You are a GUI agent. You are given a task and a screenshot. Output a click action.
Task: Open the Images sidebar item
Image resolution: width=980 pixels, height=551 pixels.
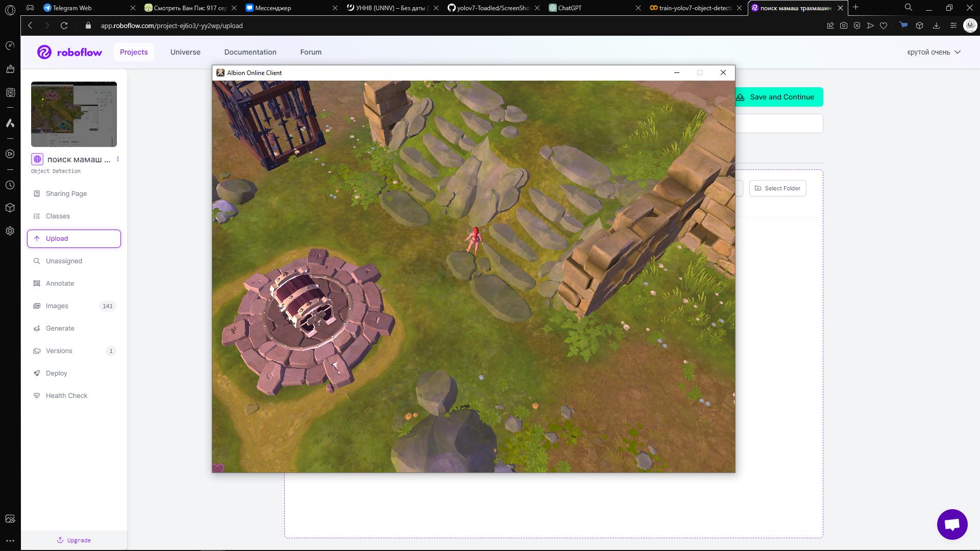[74, 306]
